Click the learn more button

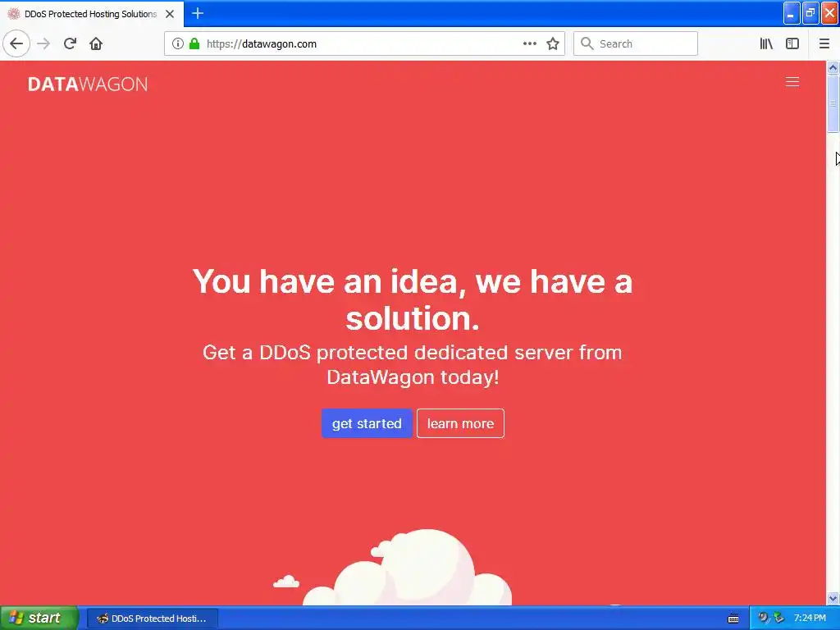(x=460, y=423)
